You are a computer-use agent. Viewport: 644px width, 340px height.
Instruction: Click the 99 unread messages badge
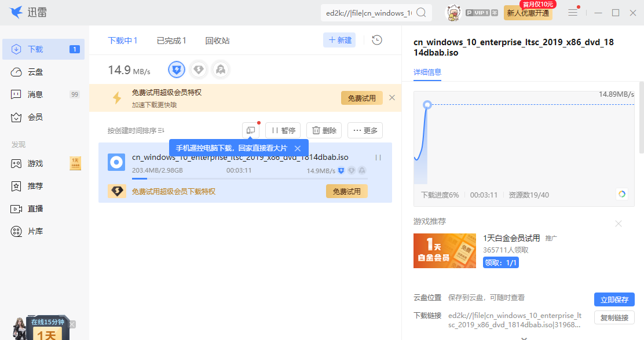[x=74, y=94]
